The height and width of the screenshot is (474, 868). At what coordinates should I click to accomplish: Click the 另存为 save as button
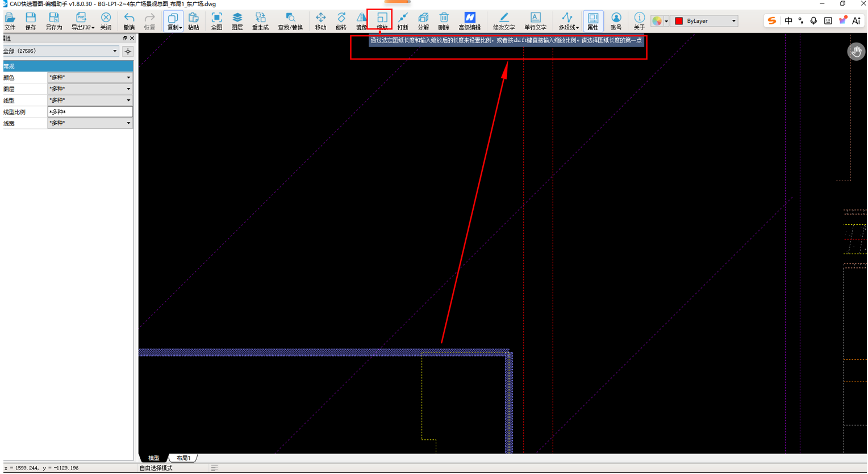tap(54, 21)
